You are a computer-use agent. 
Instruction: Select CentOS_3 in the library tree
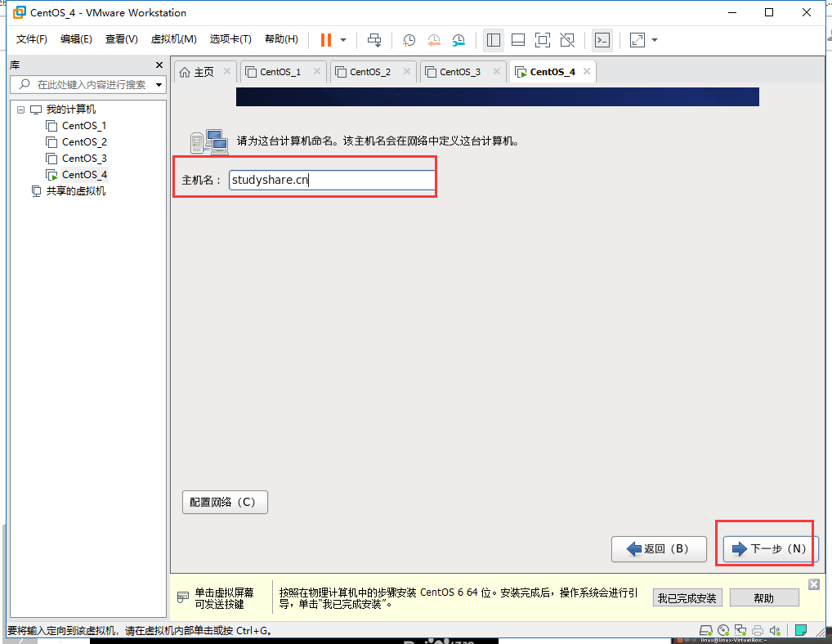[84, 159]
